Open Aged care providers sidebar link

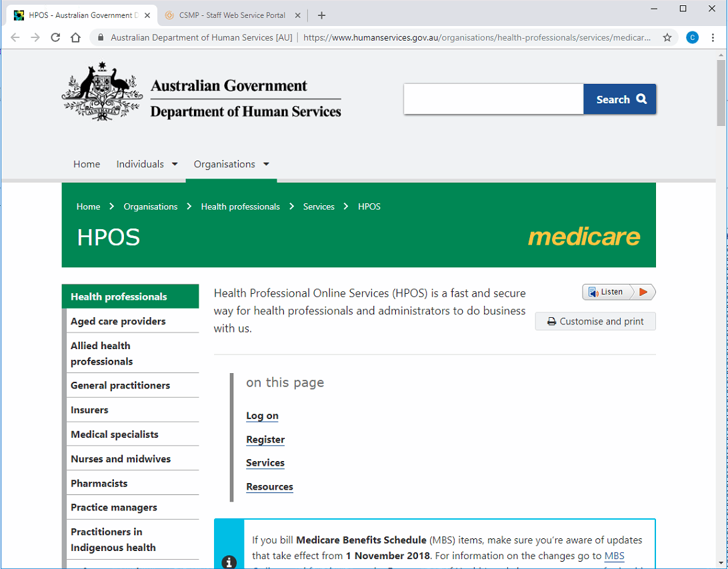pos(118,321)
